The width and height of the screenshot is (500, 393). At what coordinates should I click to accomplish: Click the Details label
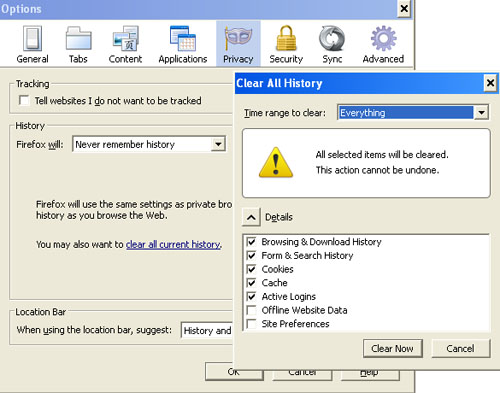pyautogui.click(x=279, y=217)
